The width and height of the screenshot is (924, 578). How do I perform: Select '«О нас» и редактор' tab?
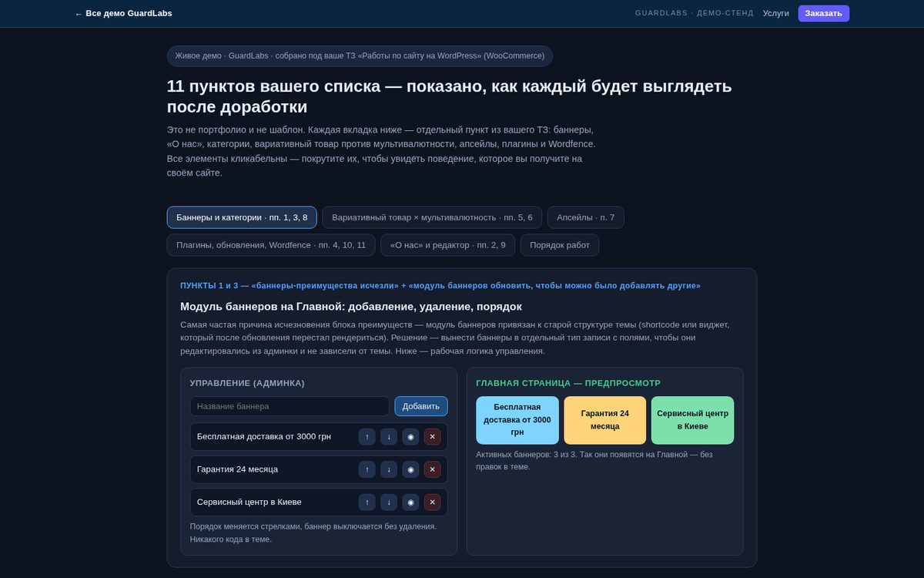[448, 245]
